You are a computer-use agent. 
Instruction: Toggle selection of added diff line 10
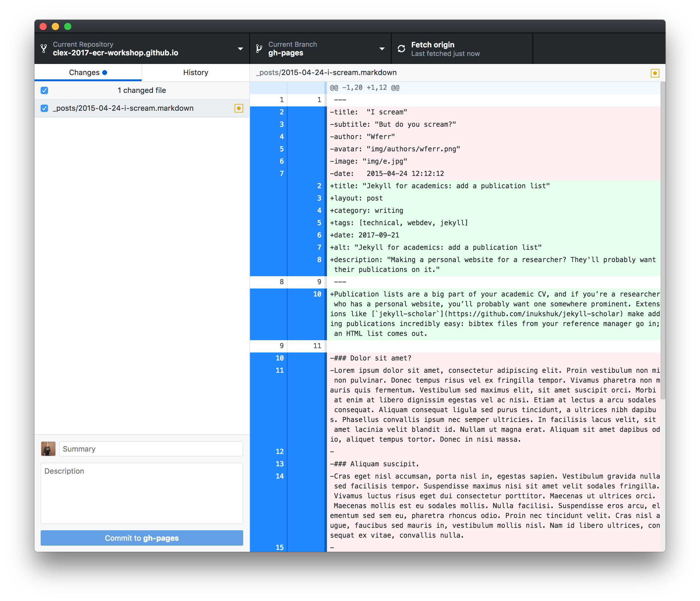click(317, 294)
